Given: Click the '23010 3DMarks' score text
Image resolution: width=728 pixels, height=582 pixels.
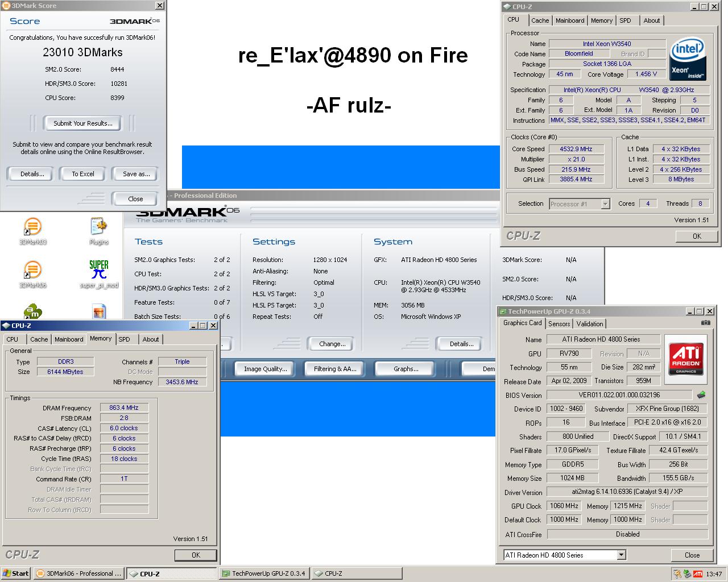Looking at the screenshot, I should [x=82, y=52].
